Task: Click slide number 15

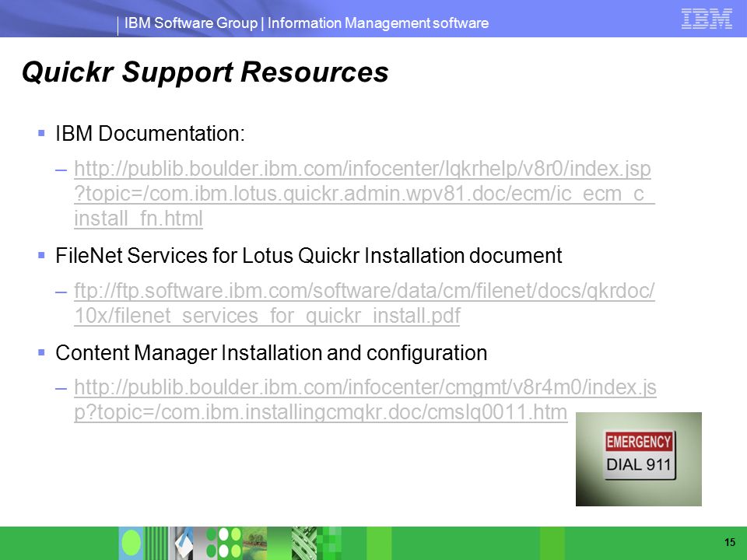Action: tap(729, 542)
